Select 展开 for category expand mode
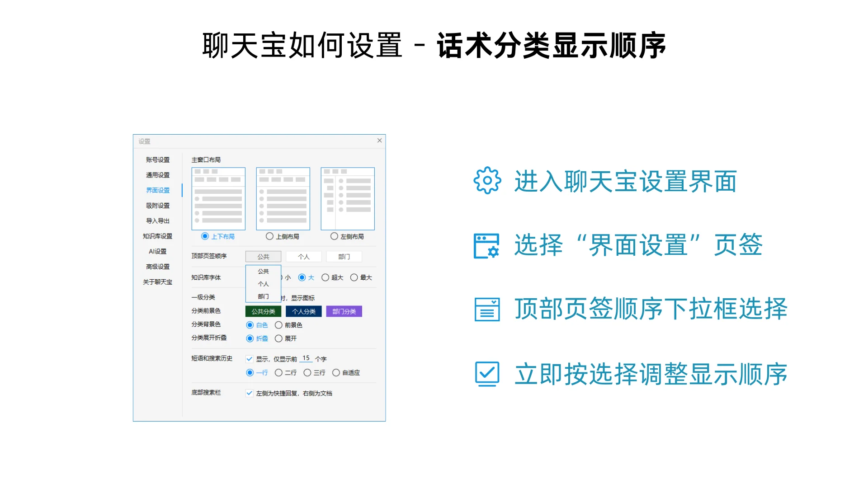 pos(278,338)
